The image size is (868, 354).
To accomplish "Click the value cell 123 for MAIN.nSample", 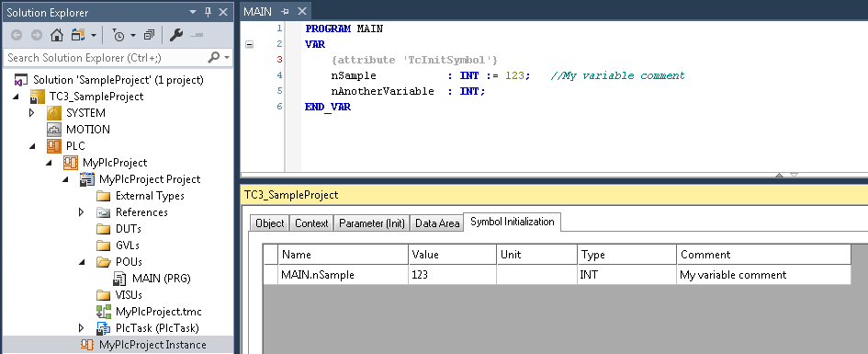I will tap(452, 275).
